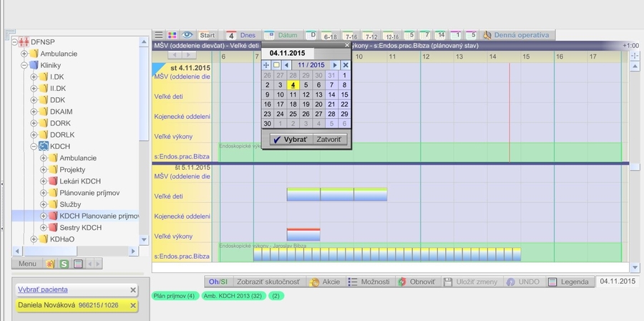Open the Akcie actions menu
Viewport: 644px width, 321px height.
tap(325, 282)
